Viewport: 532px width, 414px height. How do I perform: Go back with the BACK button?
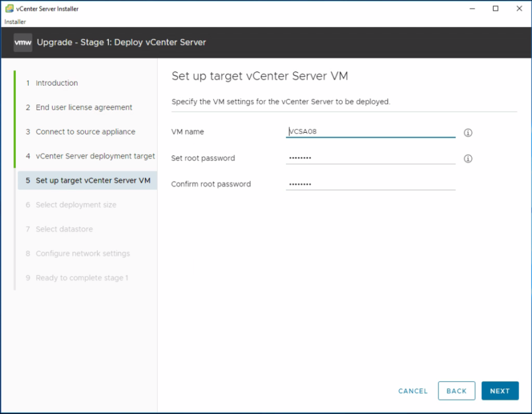(456, 391)
